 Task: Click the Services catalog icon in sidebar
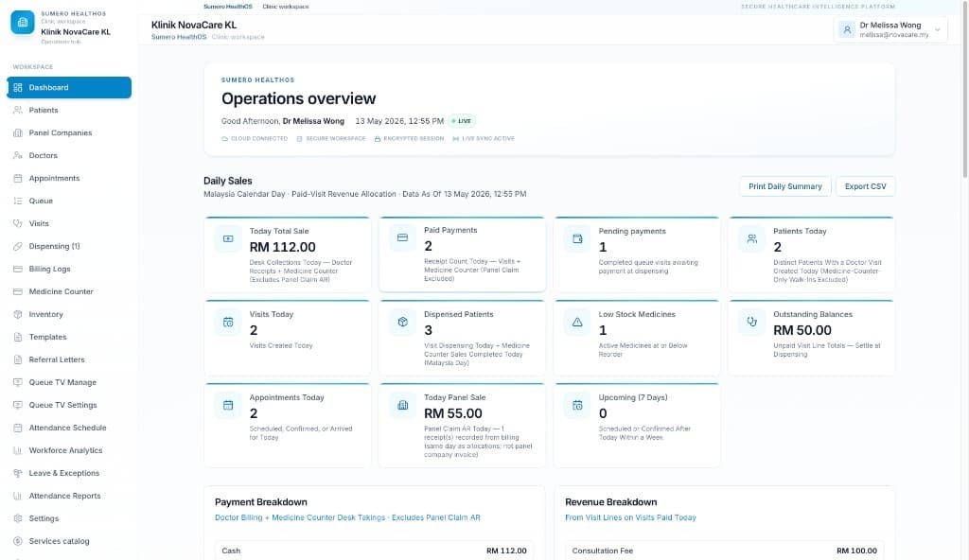pos(18,541)
